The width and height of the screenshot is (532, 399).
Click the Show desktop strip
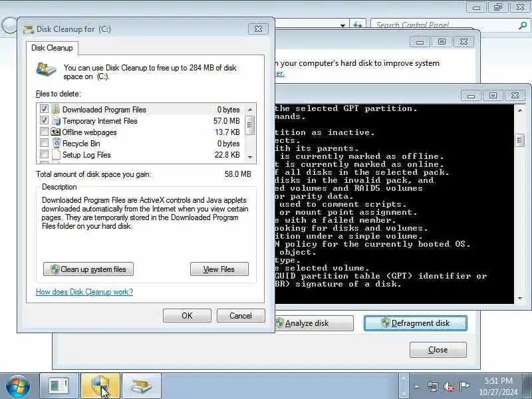(527, 386)
